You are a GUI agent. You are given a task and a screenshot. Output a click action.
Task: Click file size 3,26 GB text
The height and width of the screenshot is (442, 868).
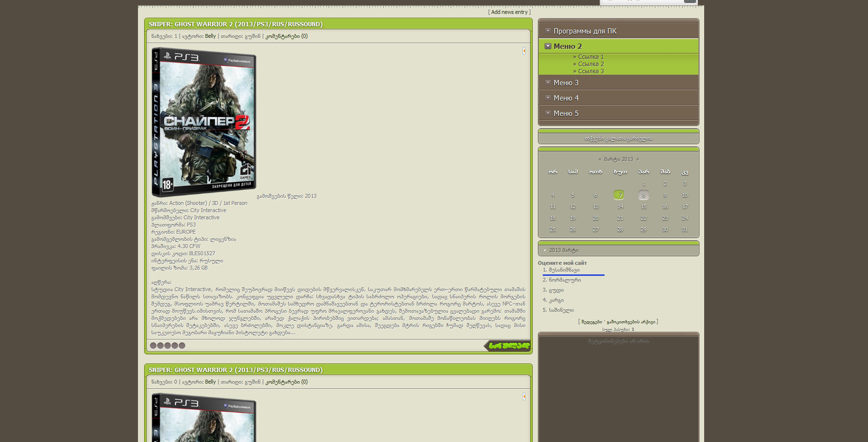[198, 268]
